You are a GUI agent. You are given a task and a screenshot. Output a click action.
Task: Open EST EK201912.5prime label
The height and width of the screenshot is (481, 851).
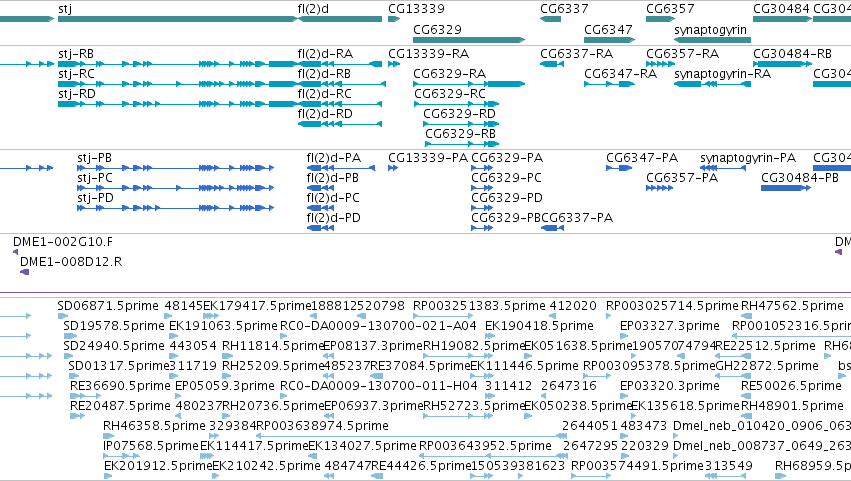158,466
